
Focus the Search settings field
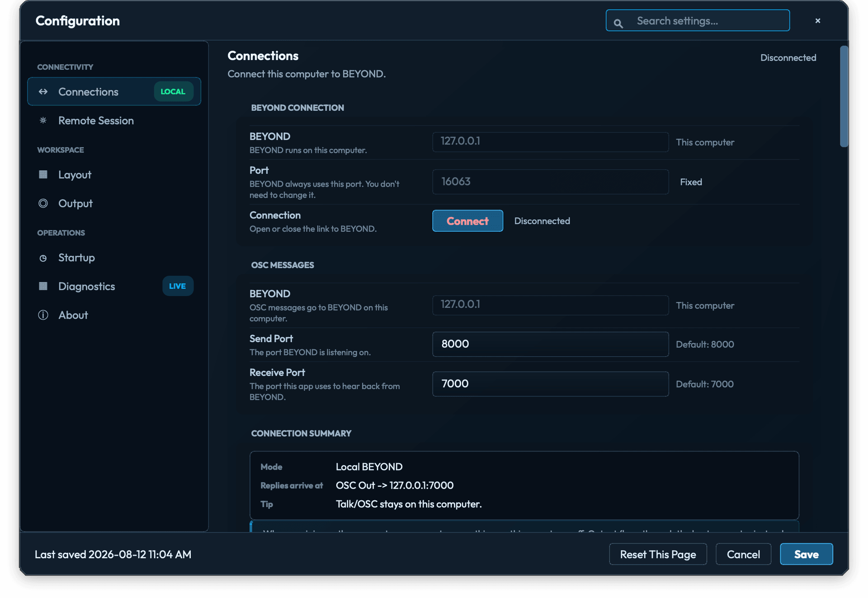click(698, 21)
